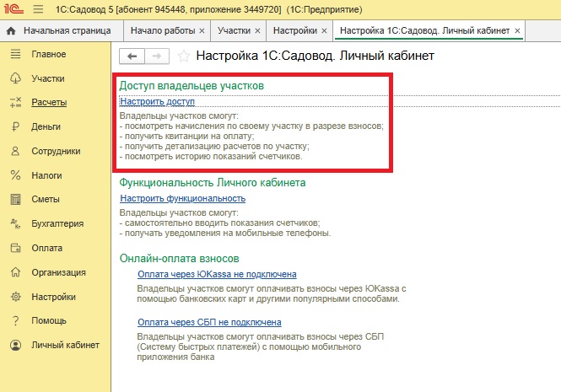Click the Личный кабинет user icon
The image size is (561, 392).
pyautogui.click(x=15, y=345)
